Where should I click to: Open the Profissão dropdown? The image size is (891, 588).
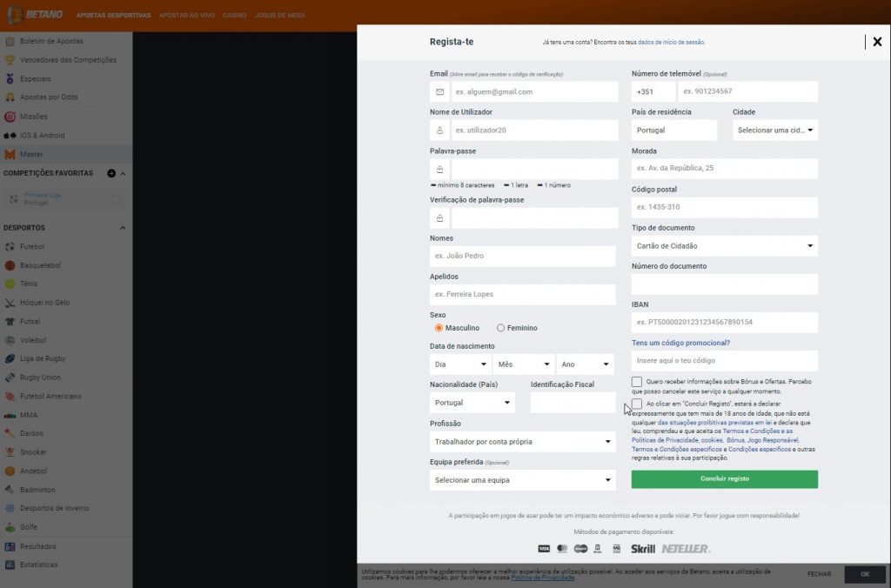click(x=522, y=441)
